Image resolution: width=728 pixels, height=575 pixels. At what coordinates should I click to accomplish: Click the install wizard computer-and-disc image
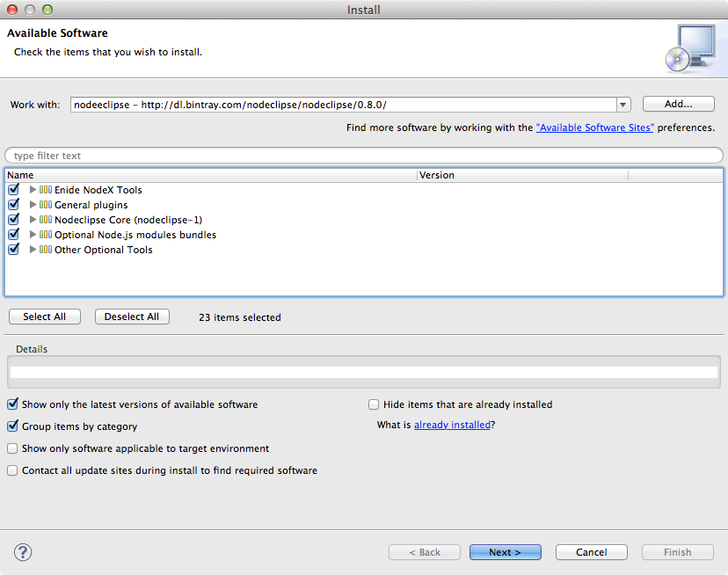click(691, 48)
